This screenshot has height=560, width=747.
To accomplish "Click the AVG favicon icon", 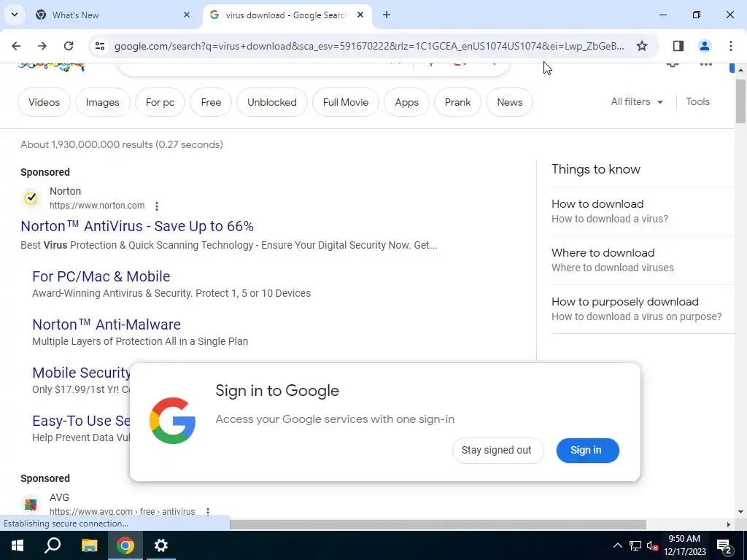I will click(x=31, y=504).
